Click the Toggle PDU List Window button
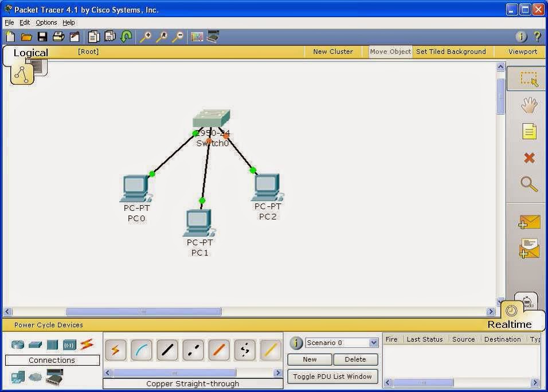Screen dimensions: 548x392 (332, 377)
